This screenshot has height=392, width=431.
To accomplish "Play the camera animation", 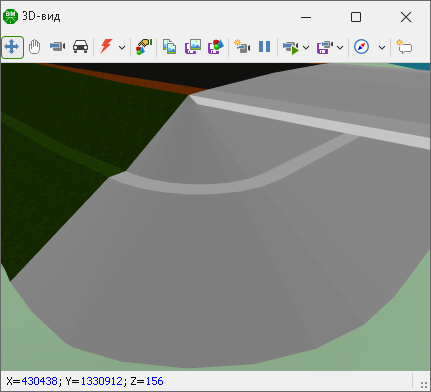I will [291, 47].
